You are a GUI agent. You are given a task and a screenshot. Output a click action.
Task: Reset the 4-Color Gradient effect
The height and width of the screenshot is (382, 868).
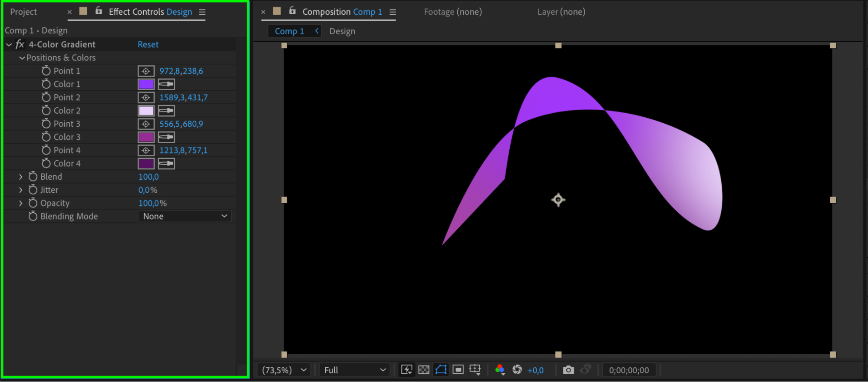point(148,44)
